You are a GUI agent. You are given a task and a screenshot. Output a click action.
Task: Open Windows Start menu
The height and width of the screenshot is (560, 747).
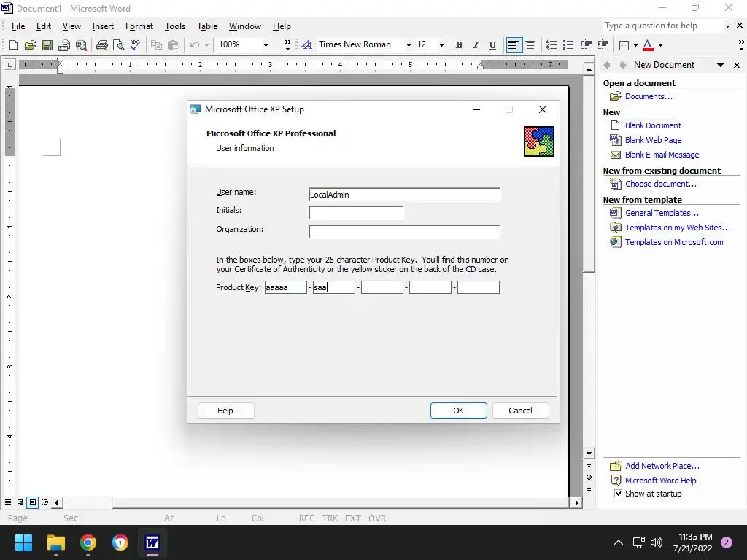[23, 542]
